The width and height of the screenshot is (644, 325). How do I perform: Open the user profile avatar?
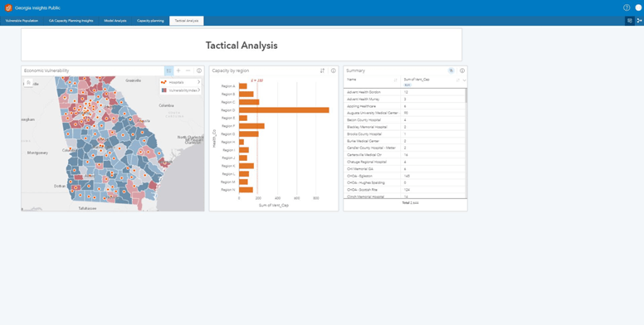pos(638,7)
